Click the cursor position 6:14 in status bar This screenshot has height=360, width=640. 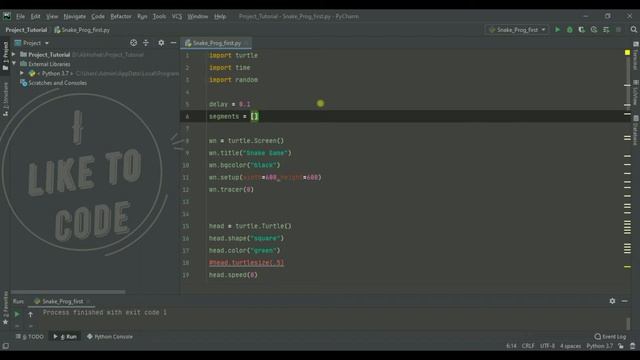click(511, 346)
